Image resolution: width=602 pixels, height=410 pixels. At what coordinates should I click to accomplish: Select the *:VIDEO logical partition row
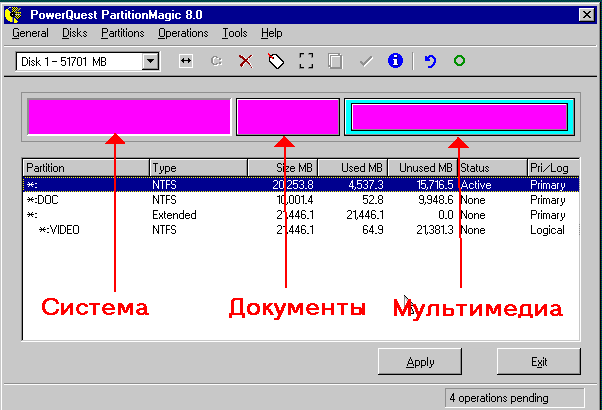pos(301,230)
